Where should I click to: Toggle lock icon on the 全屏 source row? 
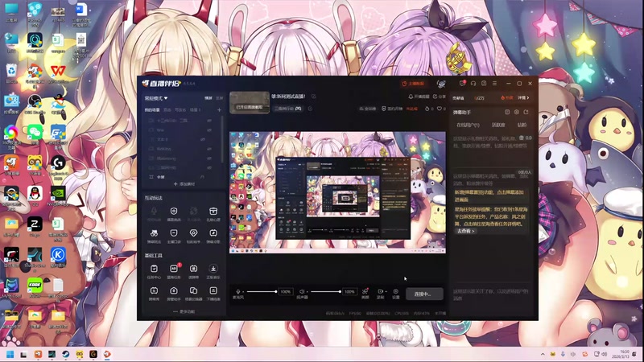coord(202,177)
